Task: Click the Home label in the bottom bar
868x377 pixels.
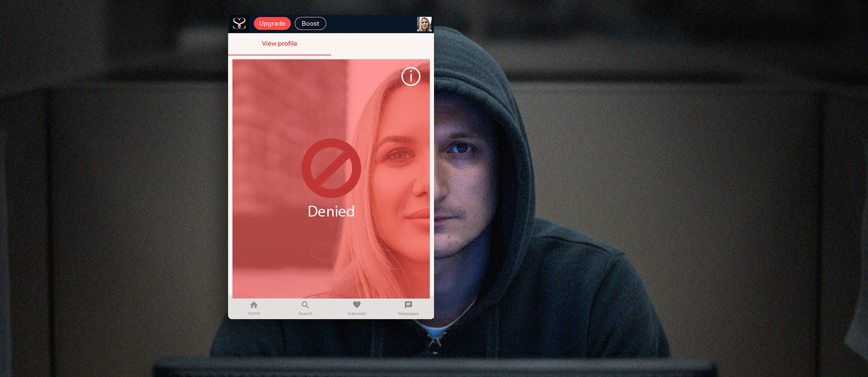Action: [254, 313]
